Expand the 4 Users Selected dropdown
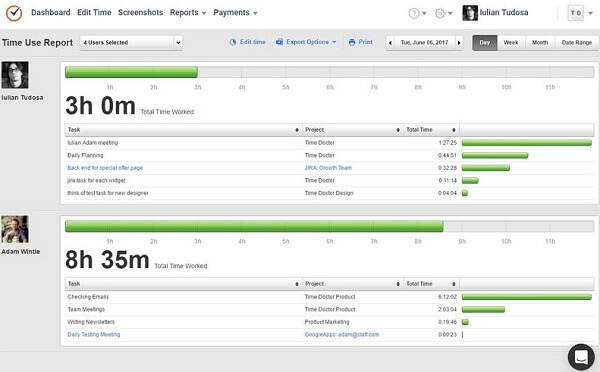This screenshot has width=600, height=372. point(131,42)
